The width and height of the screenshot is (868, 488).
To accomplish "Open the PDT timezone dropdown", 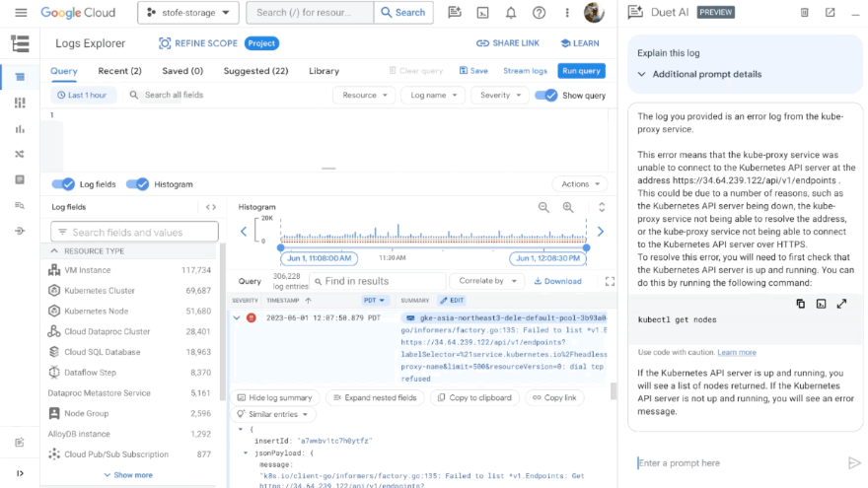I will pos(374,301).
